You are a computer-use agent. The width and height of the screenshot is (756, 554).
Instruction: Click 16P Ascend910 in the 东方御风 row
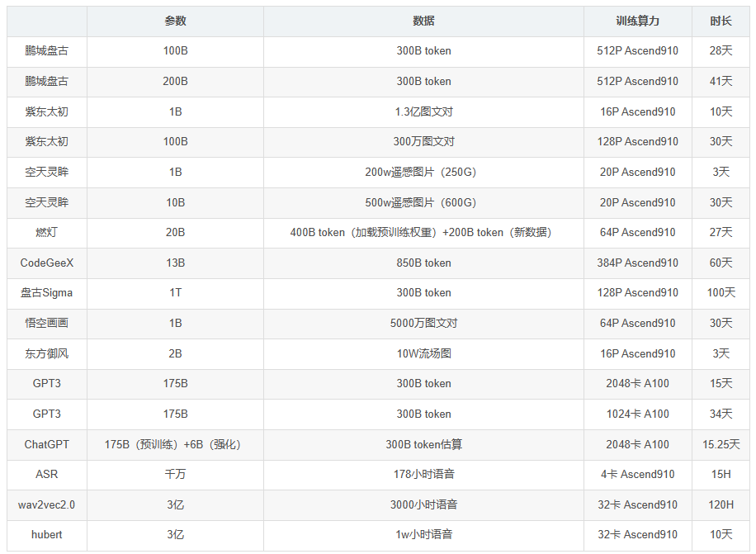point(637,353)
